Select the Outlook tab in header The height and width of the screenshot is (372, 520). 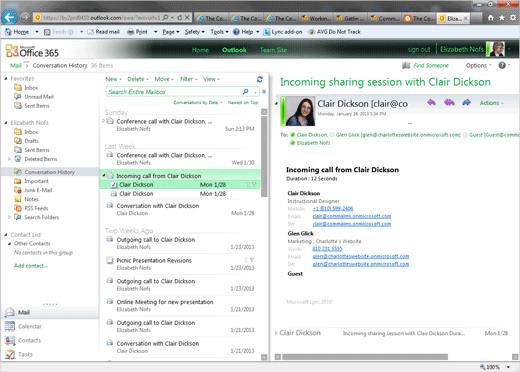pyautogui.click(x=234, y=50)
